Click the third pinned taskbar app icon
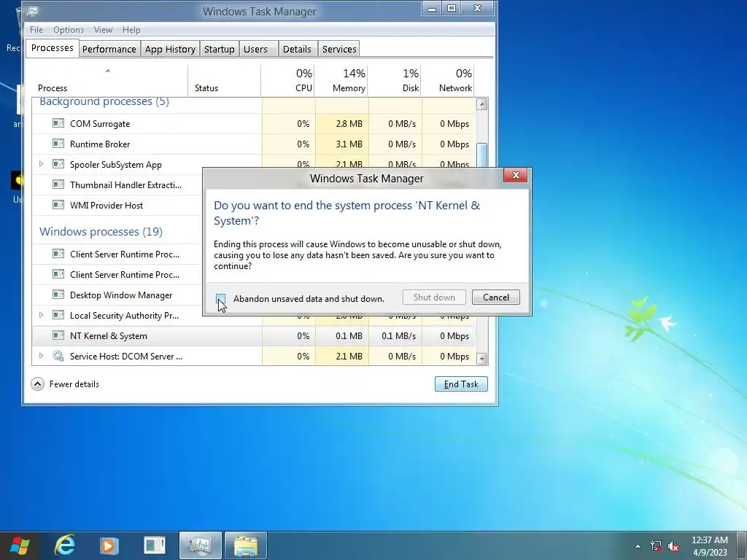This screenshot has height=560, width=747. point(155,545)
